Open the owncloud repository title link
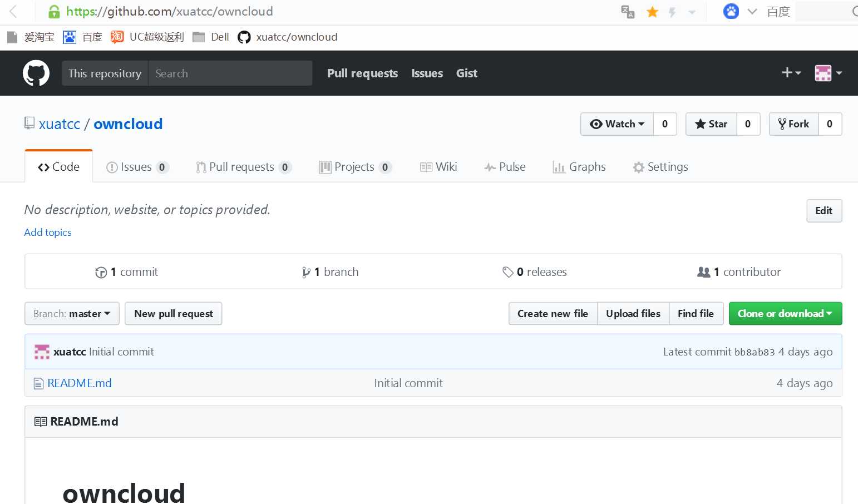 [128, 124]
